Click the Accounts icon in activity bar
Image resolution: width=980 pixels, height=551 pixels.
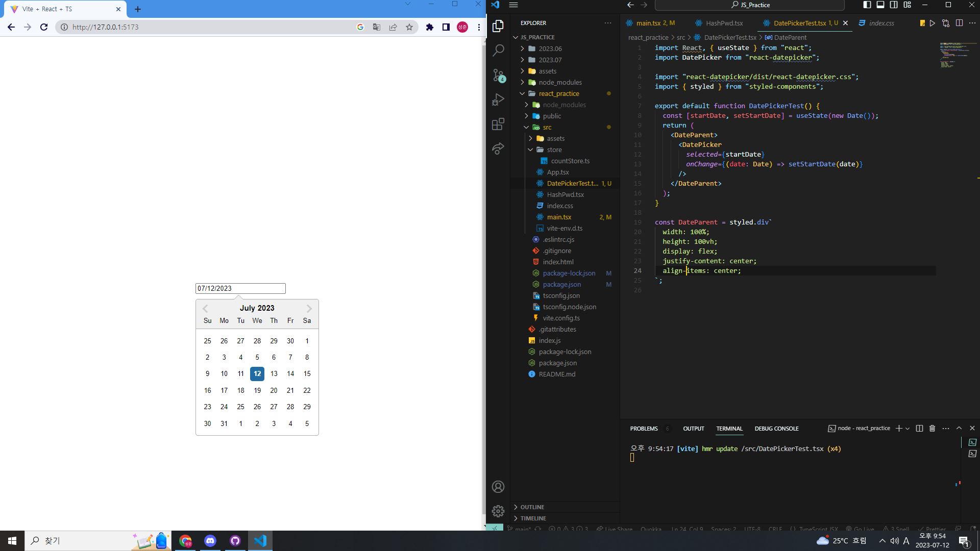(x=498, y=487)
